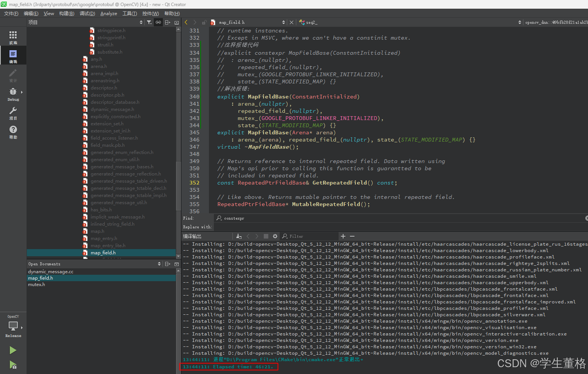The width and height of the screenshot is (588, 374).
Task: Open 构建(B) menu
Action: click(67, 13)
